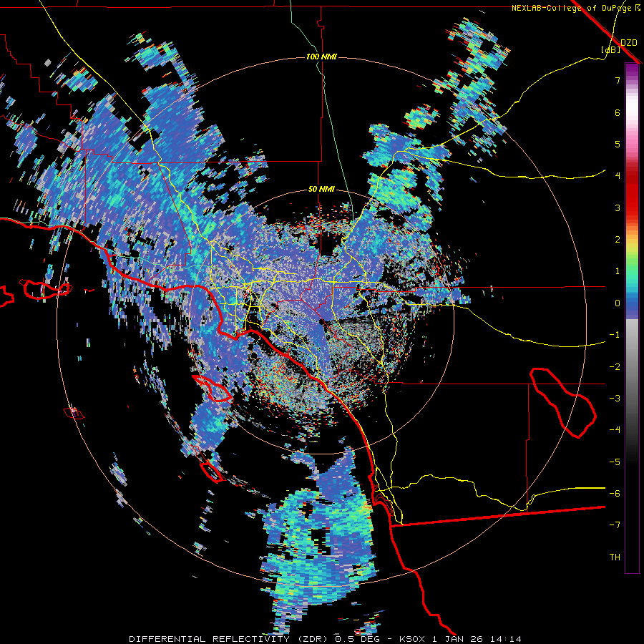Click the 0 value on color scale

click(x=618, y=303)
